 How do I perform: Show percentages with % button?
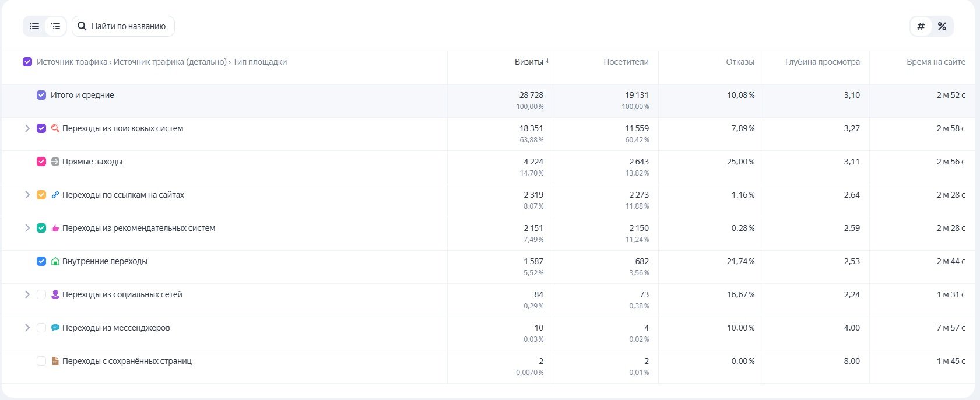(x=942, y=26)
